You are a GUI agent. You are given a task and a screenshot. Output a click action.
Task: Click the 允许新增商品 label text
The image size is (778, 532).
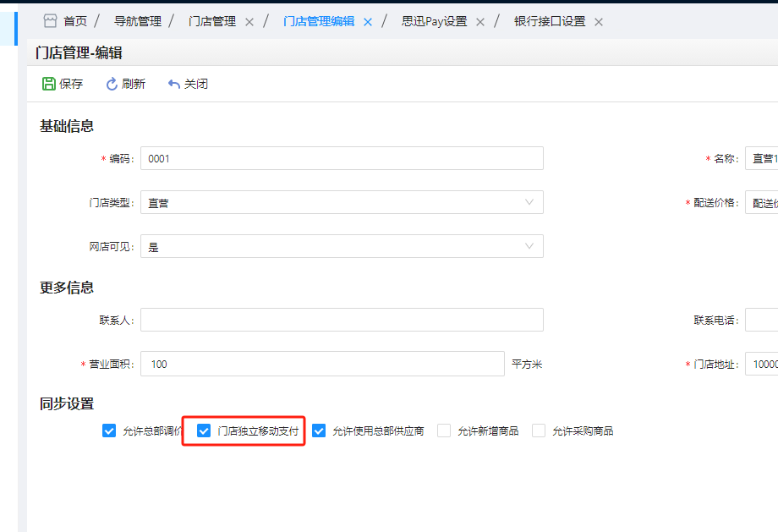click(488, 431)
